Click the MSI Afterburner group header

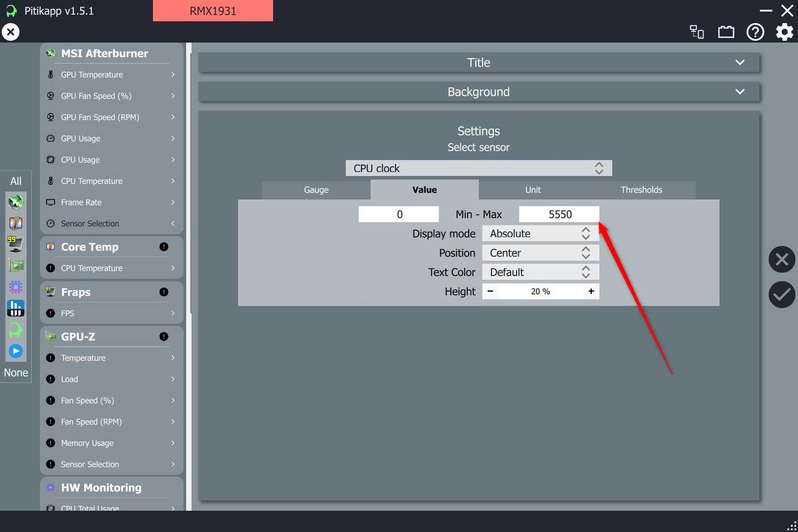(111, 53)
